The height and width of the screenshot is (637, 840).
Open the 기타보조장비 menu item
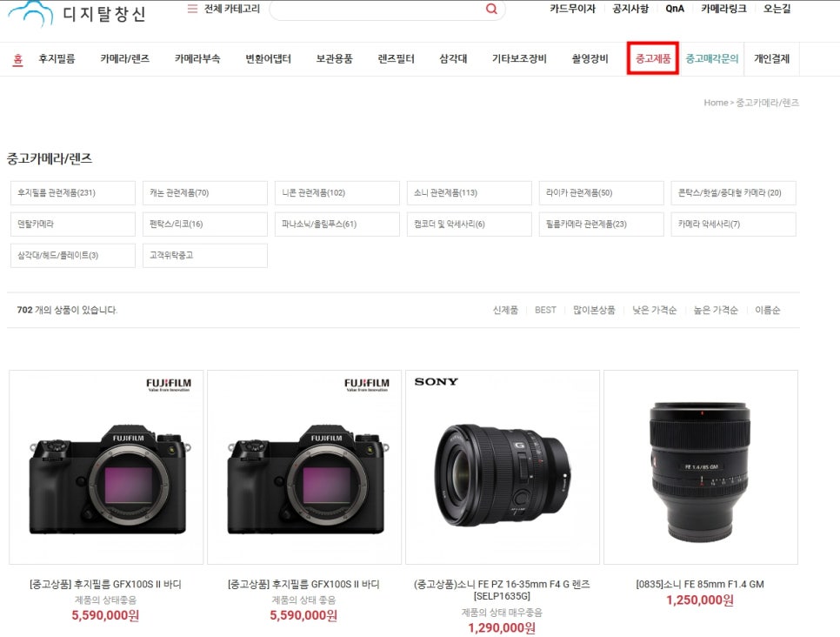519,59
